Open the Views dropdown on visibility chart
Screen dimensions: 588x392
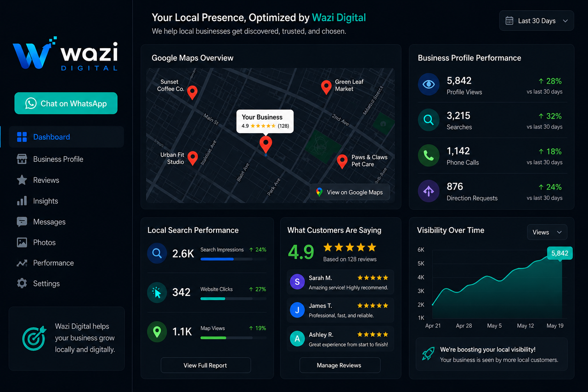click(x=547, y=232)
